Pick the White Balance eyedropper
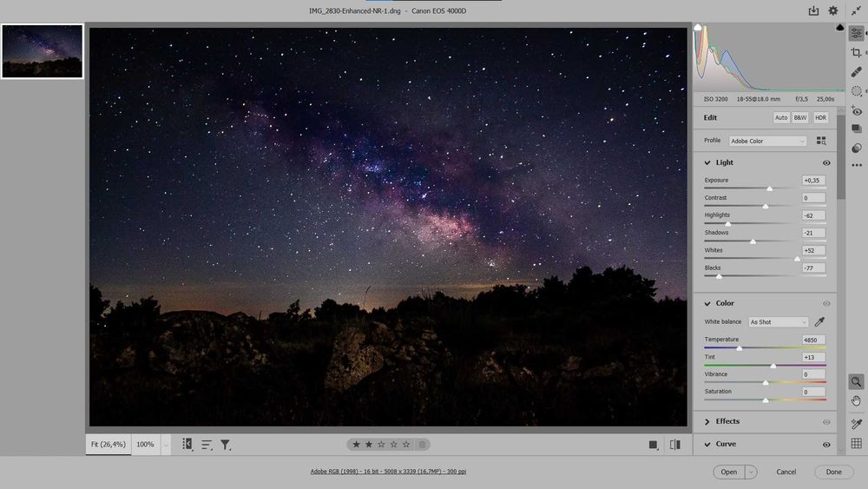 [x=820, y=321]
